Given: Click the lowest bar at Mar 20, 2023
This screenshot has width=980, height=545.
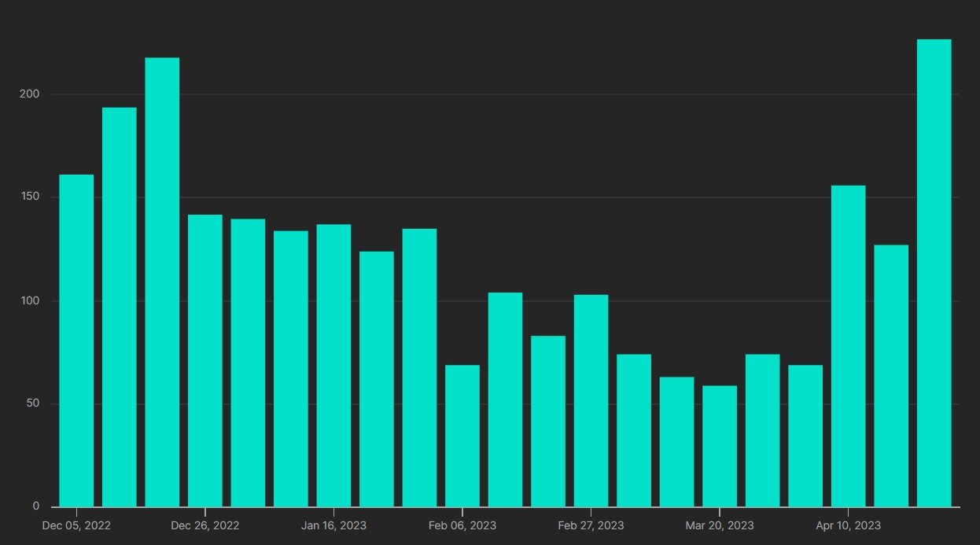Looking at the screenshot, I should pyautogui.click(x=720, y=446).
